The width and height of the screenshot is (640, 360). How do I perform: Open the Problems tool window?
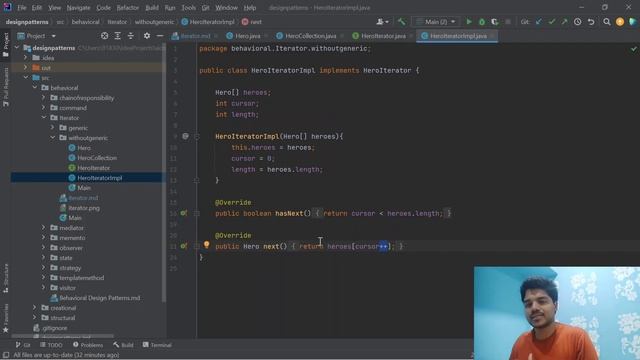[x=88, y=345]
